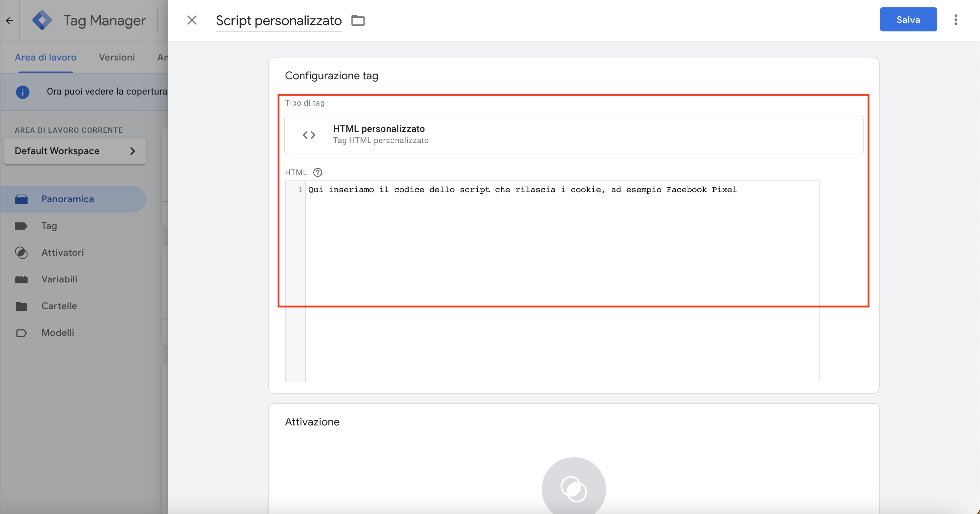980x514 pixels.
Task: Click the Panoramica briefcase icon
Action: pyautogui.click(x=21, y=199)
